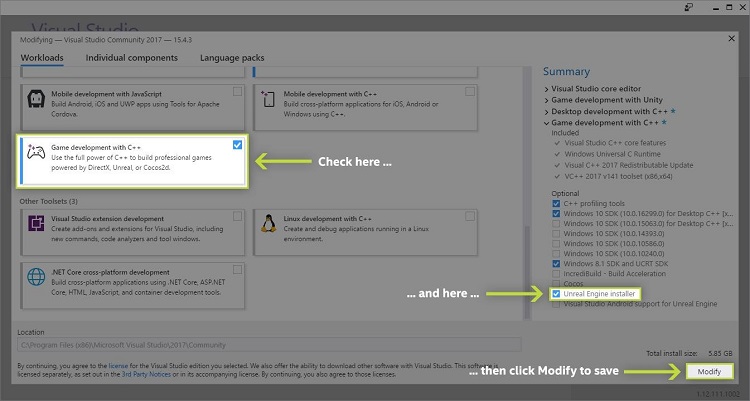Image resolution: width=750 pixels, height=401 pixels.
Task: Click the Modify button
Action: point(709,371)
